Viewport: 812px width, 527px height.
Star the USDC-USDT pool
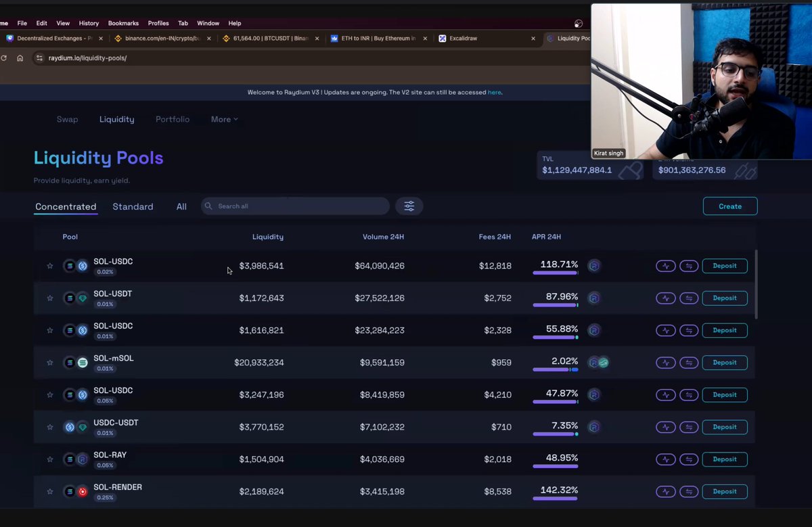[49, 427]
